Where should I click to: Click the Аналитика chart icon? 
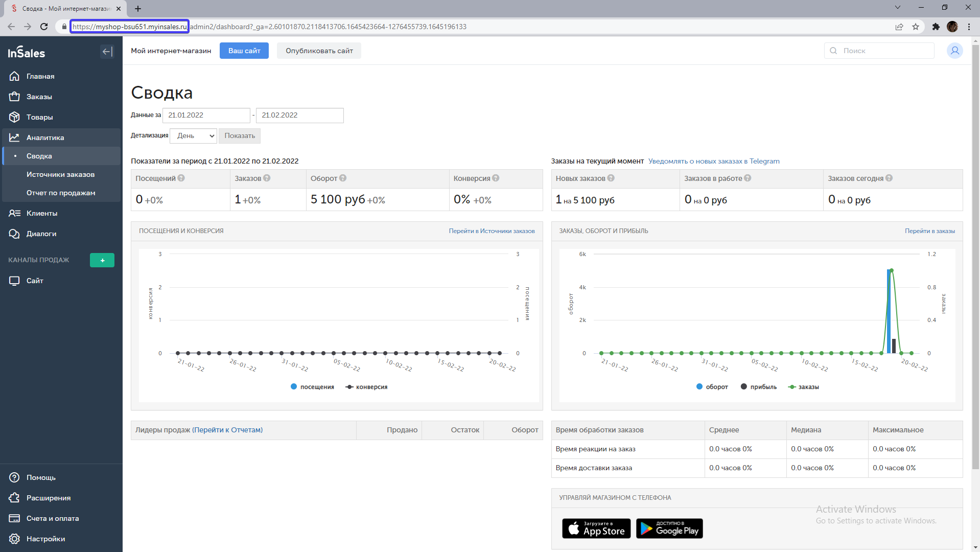pyautogui.click(x=14, y=137)
